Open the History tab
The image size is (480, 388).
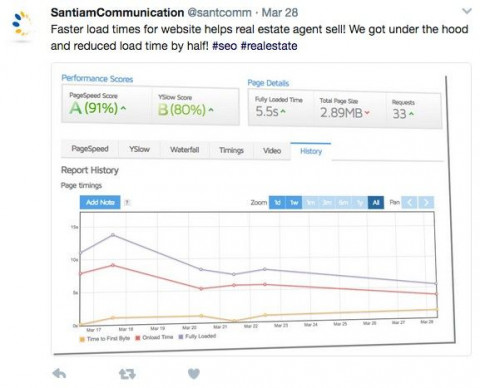click(x=311, y=151)
